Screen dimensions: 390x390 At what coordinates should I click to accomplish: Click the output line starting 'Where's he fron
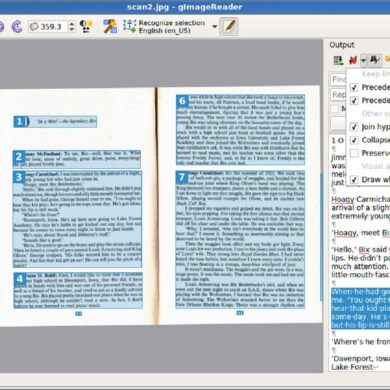[361, 342]
